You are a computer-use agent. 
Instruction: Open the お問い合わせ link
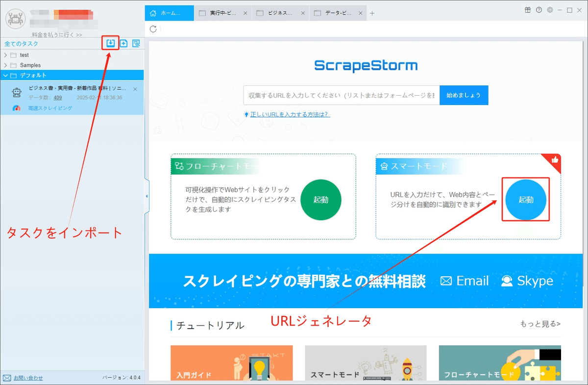tap(28, 378)
